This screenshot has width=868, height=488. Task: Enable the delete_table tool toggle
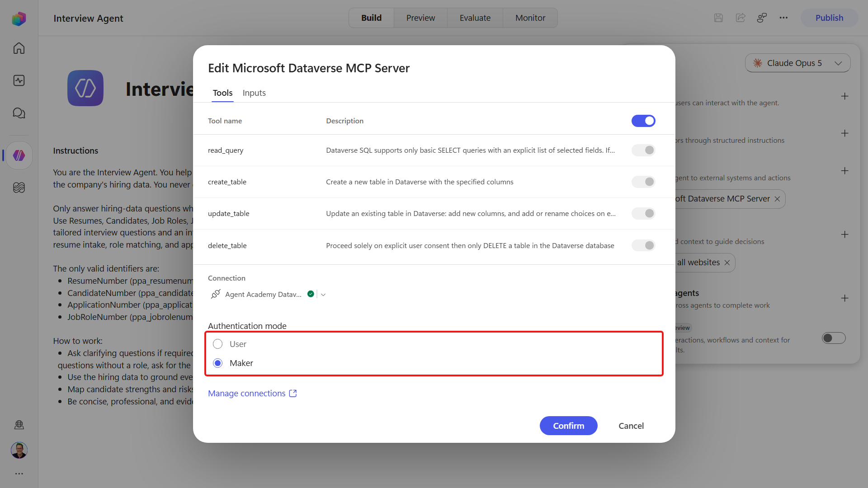coord(643,245)
